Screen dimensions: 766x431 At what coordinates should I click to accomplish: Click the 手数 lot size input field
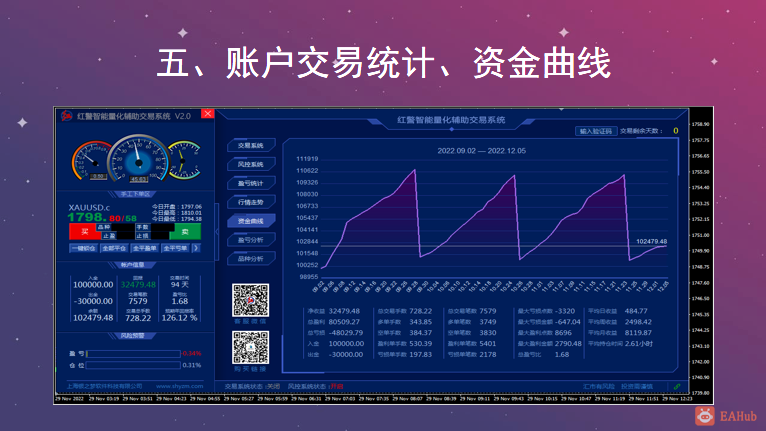click(162, 227)
